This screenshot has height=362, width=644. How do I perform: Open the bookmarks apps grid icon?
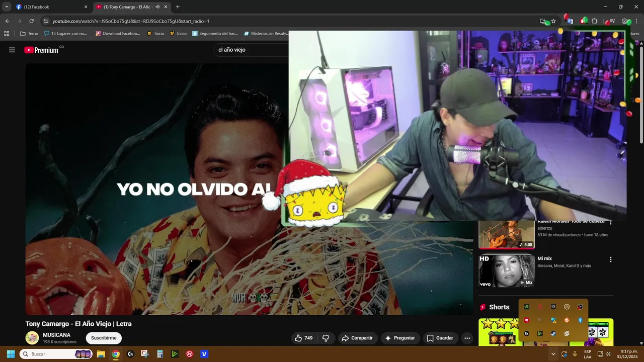[x=7, y=33]
